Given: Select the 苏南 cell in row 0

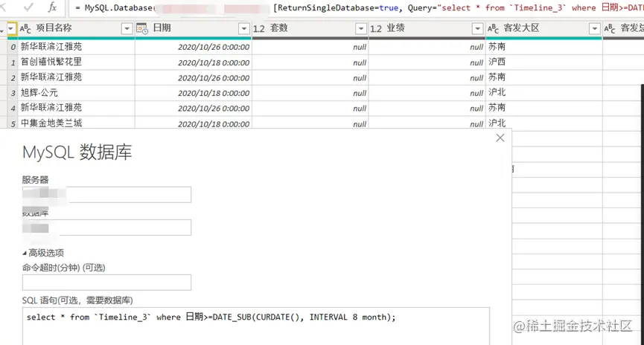Looking at the screenshot, I should 544,47.
